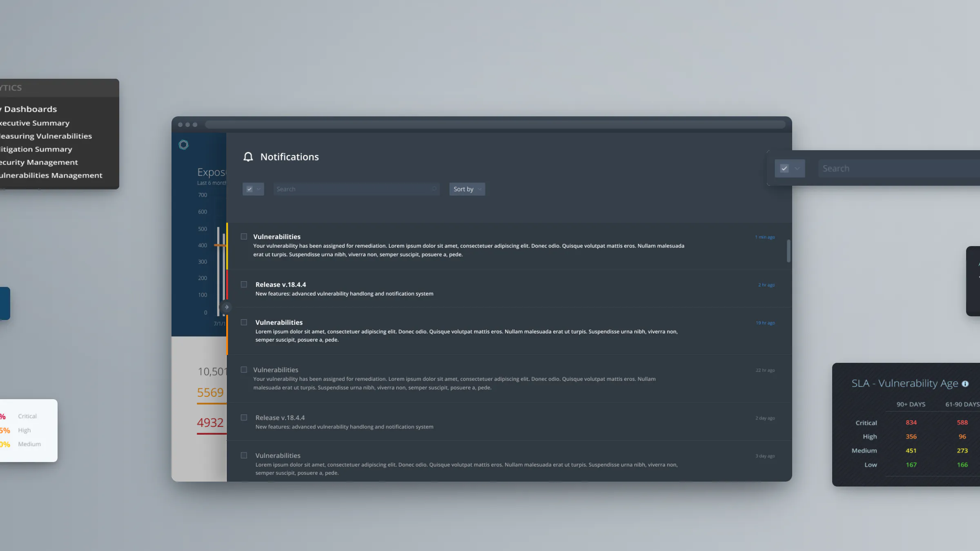Image resolution: width=980 pixels, height=551 pixels.
Task: Open Measuring Vulnerabilities in the dashboards menu
Action: pyautogui.click(x=45, y=136)
